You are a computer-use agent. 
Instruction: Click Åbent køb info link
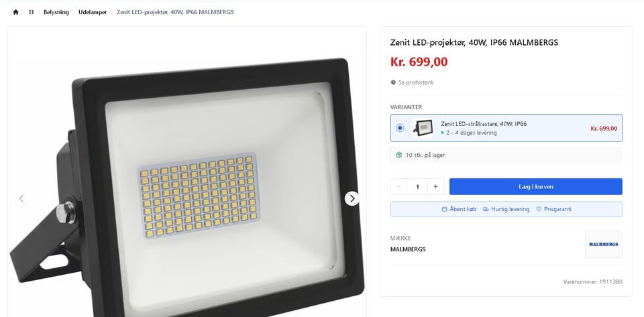(x=463, y=209)
